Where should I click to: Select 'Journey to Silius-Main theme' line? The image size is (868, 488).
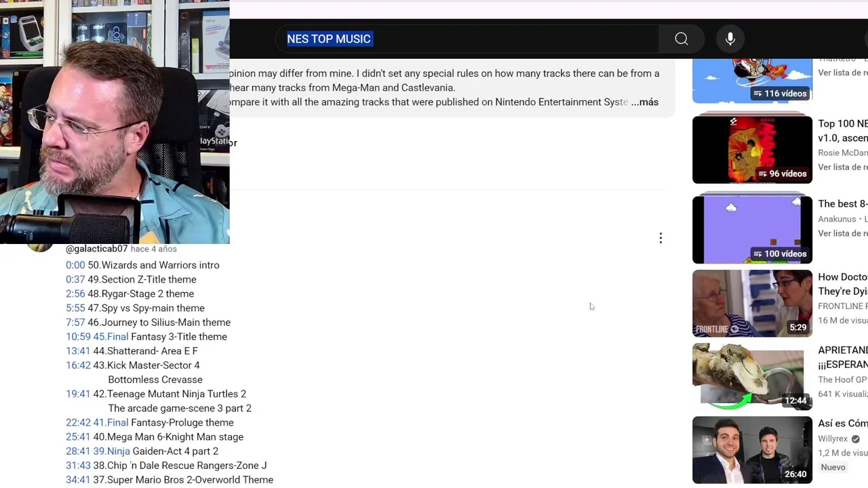[159, 322]
